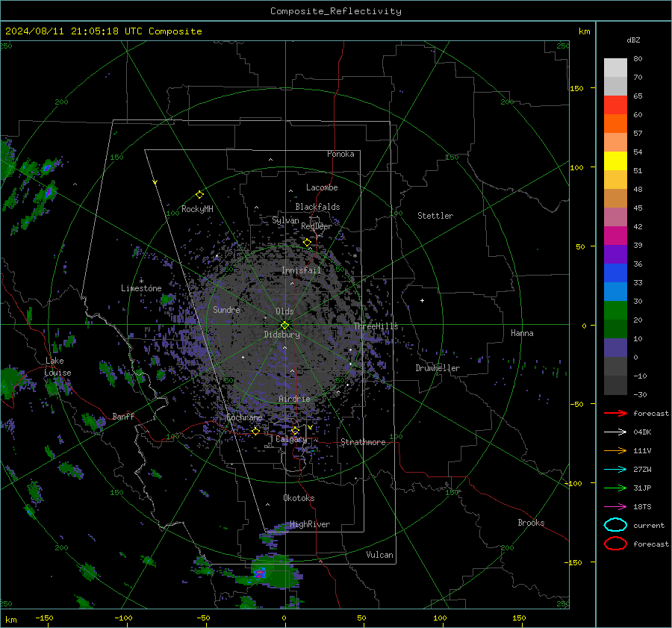Select the green 30 dBZ color swatch

615,311
